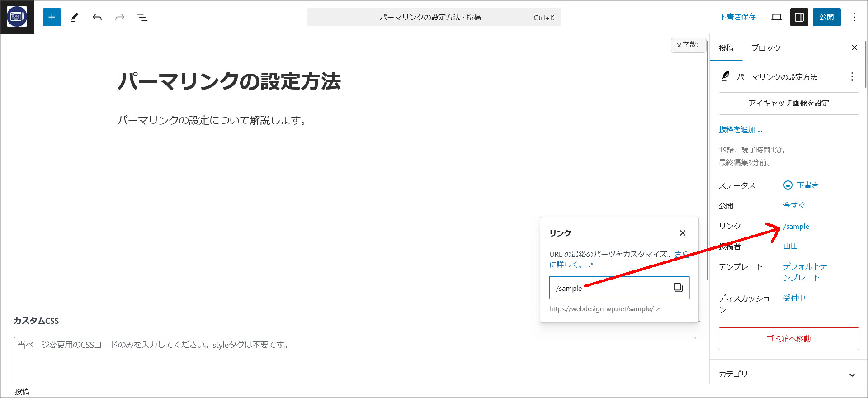The width and height of the screenshot is (868, 398).
Task: Open the top bar options menu
Action: pyautogui.click(x=854, y=17)
